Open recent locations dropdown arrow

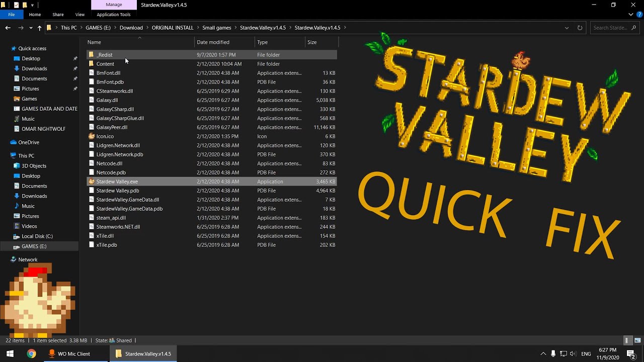(31, 28)
